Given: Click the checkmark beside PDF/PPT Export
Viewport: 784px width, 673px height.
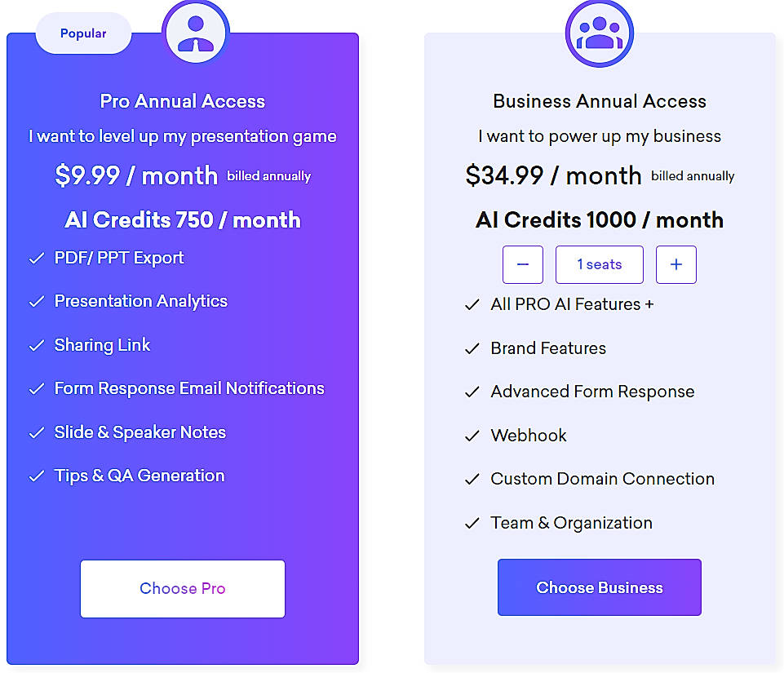Looking at the screenshot, I should (36, 257).
